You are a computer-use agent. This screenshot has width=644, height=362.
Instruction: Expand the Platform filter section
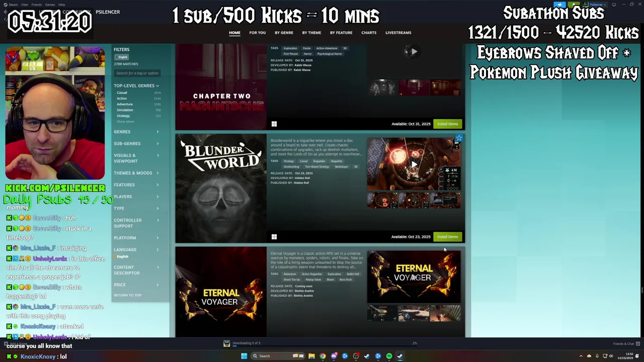(x=136, y=238)
